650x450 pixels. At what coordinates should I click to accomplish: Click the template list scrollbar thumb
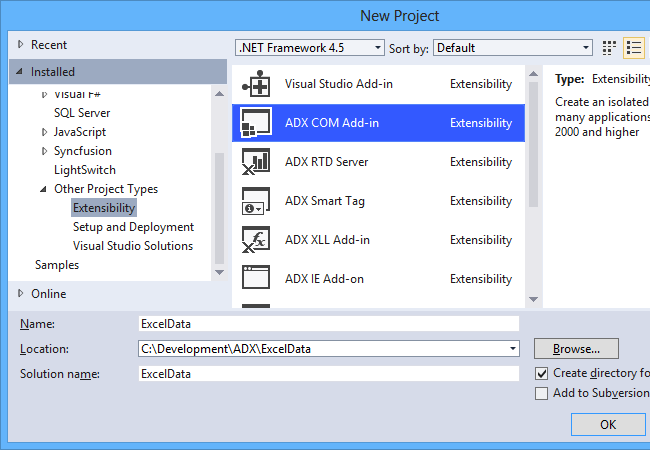tap(534, 144)
